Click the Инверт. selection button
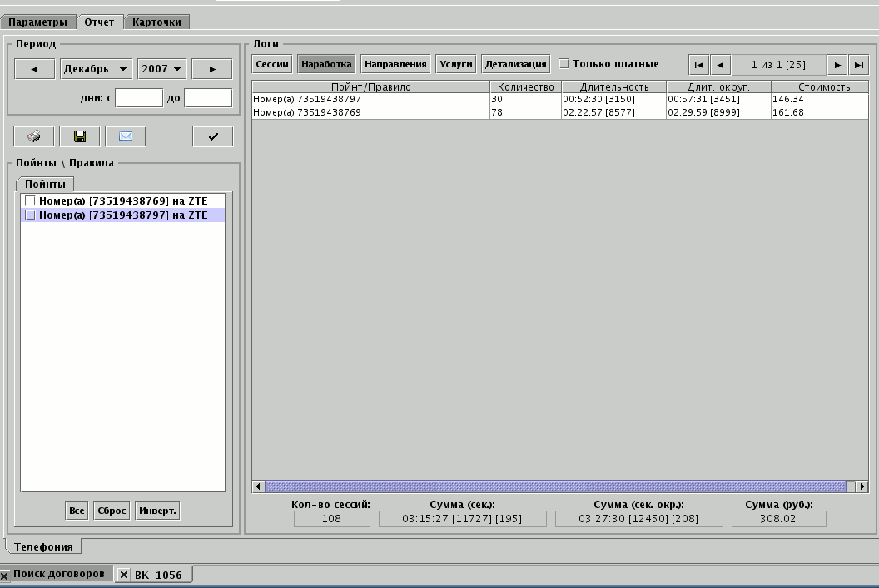Screen dimensions: 879x588 pyautogui.click(x=158, y=511)
